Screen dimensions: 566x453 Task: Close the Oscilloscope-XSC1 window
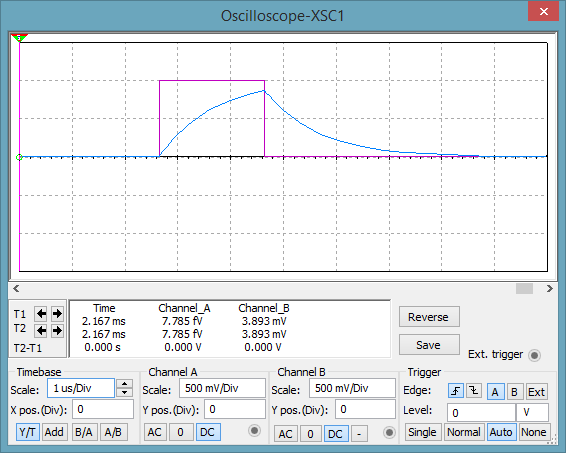point(544,12)
